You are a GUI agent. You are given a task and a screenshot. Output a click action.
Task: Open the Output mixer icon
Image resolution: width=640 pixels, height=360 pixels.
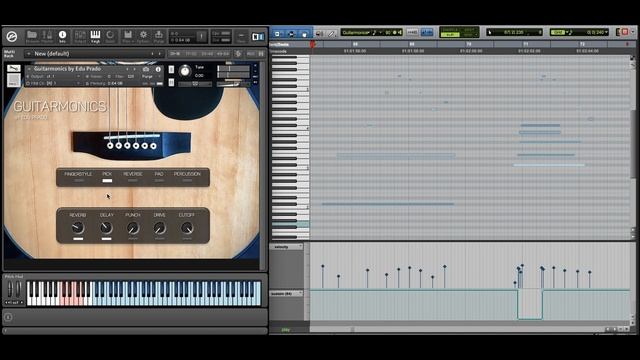tap(80, 36)
